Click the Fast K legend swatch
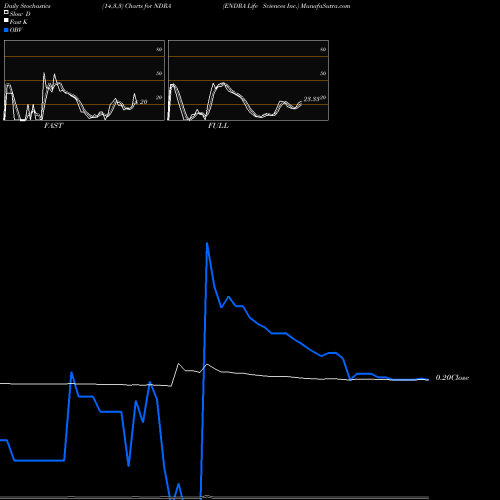 [6, 21]
